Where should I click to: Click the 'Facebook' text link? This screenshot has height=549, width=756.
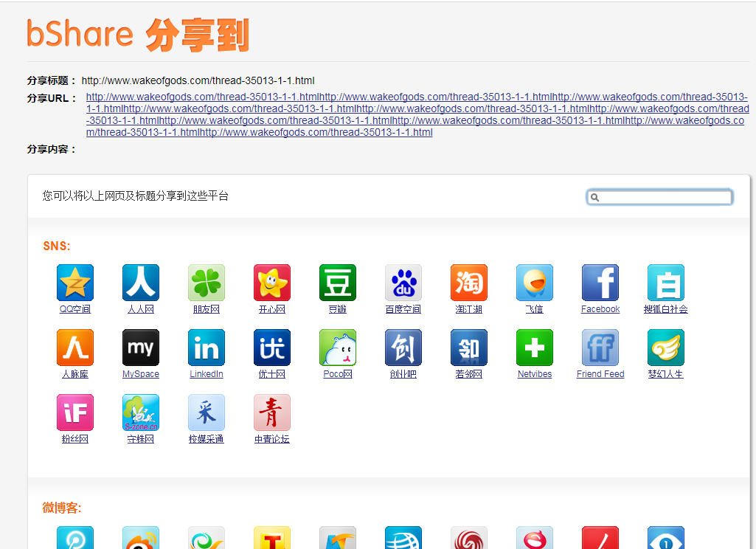pos(600,309)
